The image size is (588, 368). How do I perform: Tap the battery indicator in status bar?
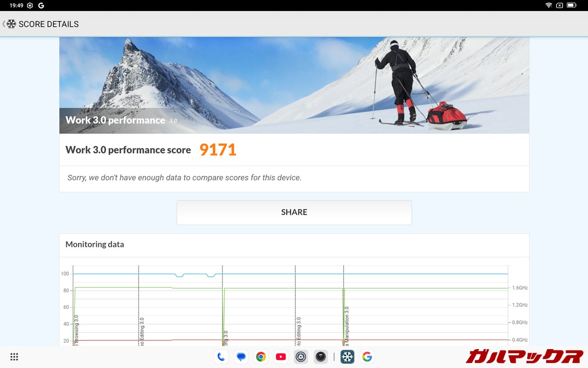pos(571,6)
